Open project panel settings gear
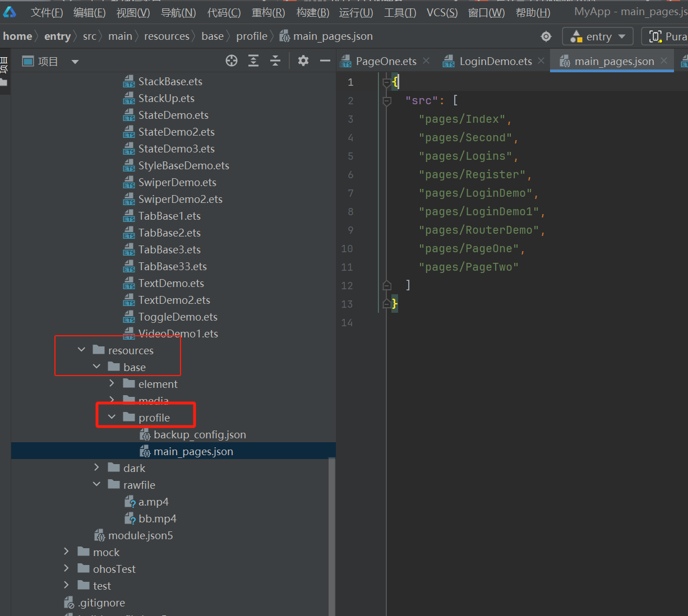The width and height of the screenshot is (688, 616). click(x=303, y=61)
